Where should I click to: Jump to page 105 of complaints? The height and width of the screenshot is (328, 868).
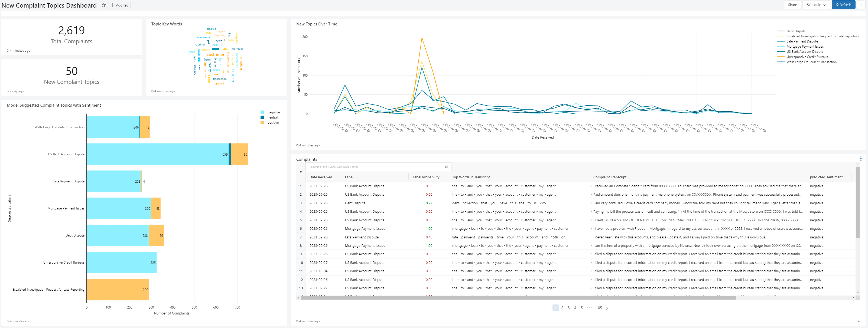[599, 308]
